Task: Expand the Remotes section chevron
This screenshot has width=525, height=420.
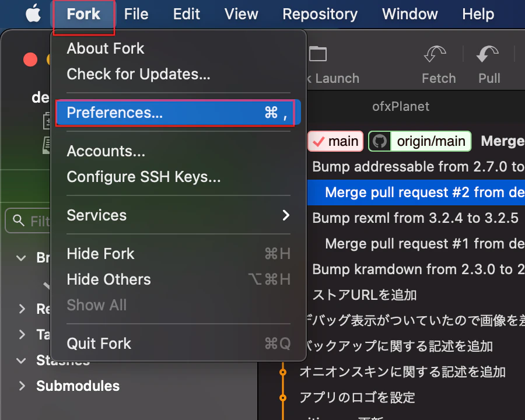Action: [x=22, y=309]
